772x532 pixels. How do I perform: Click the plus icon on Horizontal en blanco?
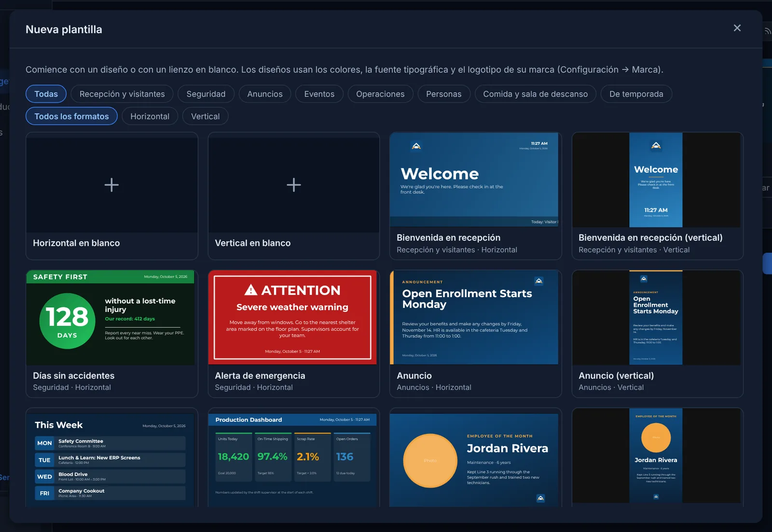pos(111,185)
